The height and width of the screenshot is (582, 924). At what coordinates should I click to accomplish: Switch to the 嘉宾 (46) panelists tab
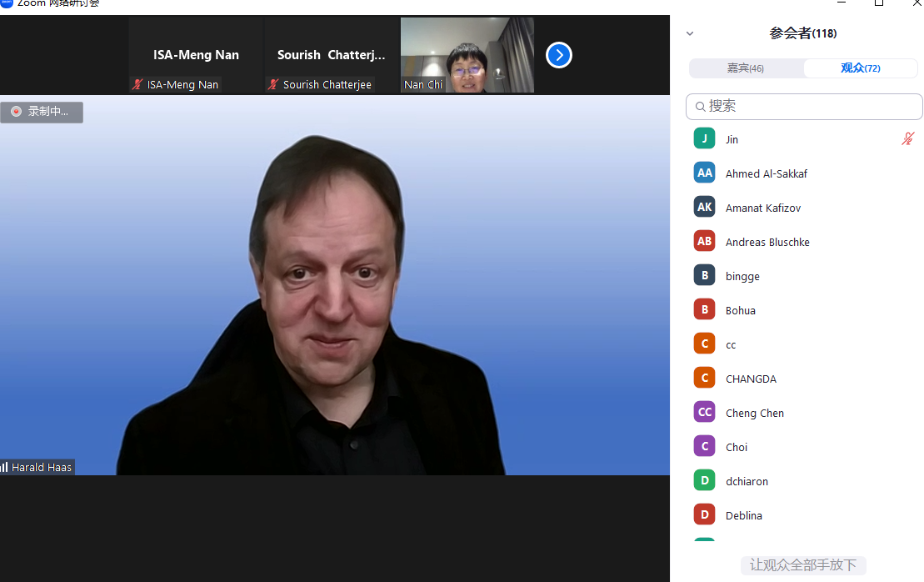tap(746, 68)
